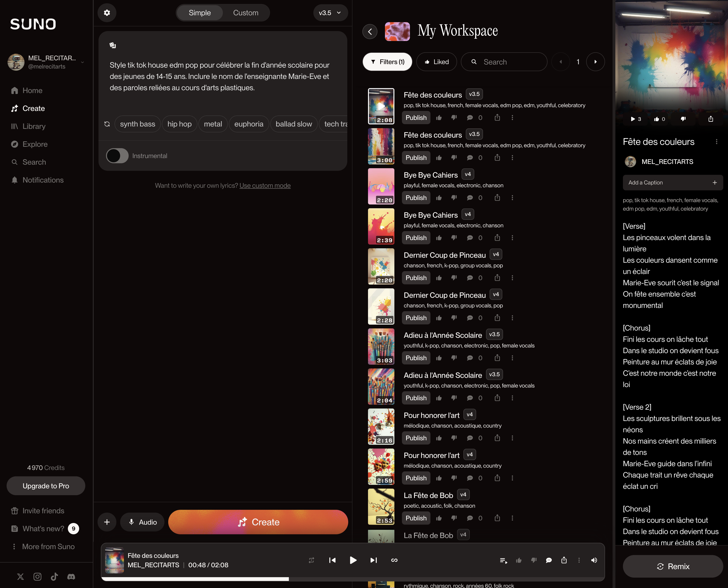Viewport: 728px width, 588px height.
Task: Click the plus add button beside Audio
Action: 107,522
